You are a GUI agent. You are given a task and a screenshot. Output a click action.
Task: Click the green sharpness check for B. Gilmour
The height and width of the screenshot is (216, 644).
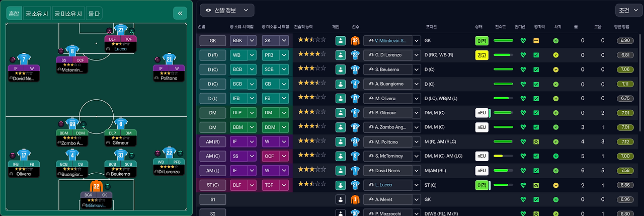point(536,113)
